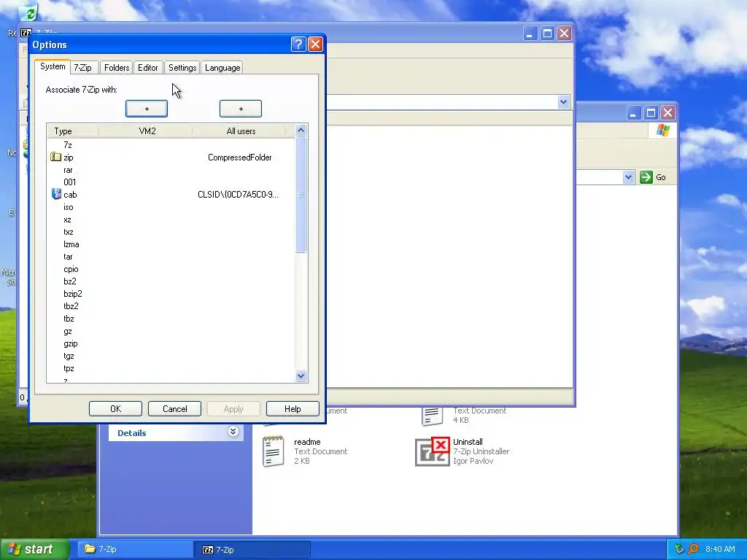
Task: Click the VM2 column header
Action: pos(146,131)
